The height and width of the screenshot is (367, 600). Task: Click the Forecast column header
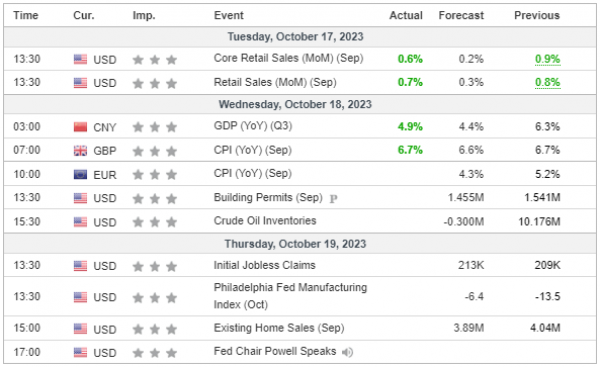(461, 15)
